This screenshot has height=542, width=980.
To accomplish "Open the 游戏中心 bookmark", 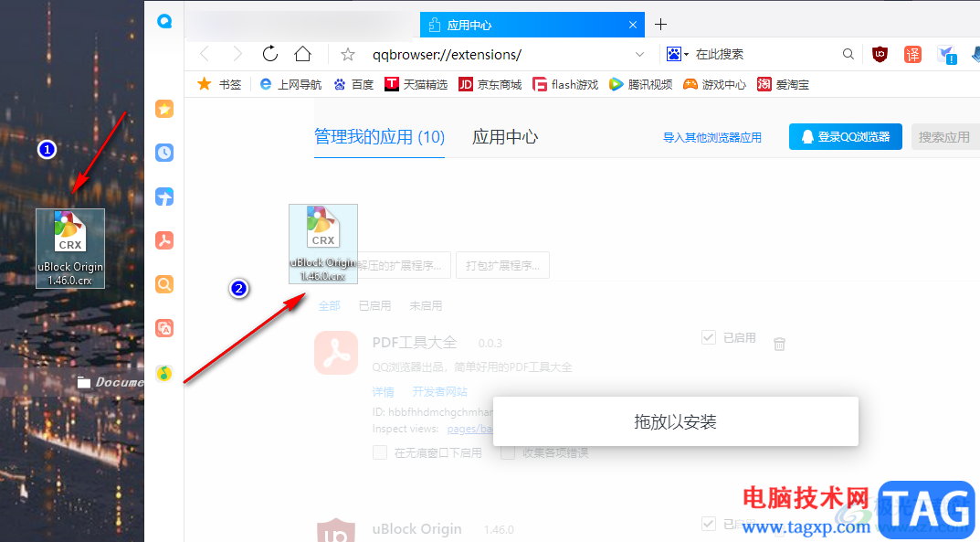I will [714, 84].
